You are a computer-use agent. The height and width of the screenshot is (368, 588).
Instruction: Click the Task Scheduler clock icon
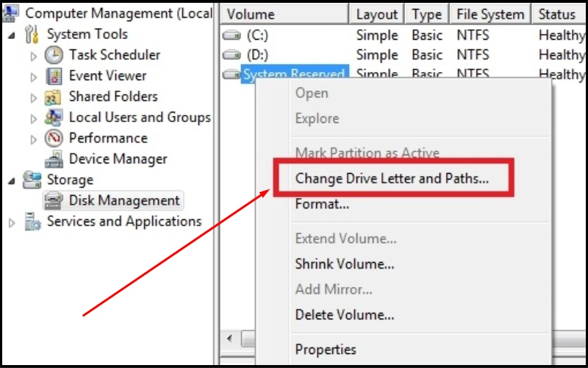(54, 55)
